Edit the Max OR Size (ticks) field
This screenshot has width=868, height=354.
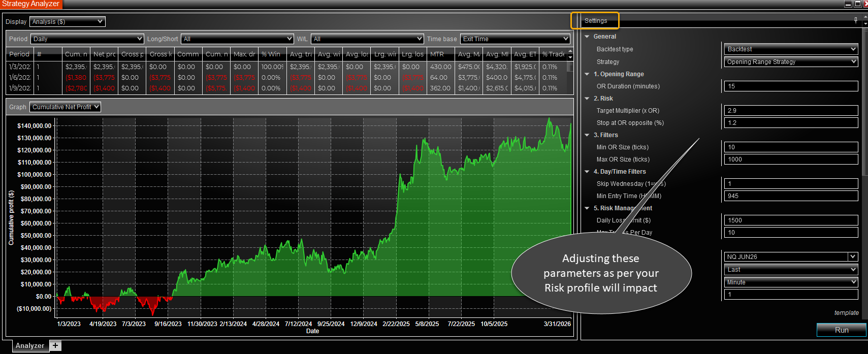791,159
